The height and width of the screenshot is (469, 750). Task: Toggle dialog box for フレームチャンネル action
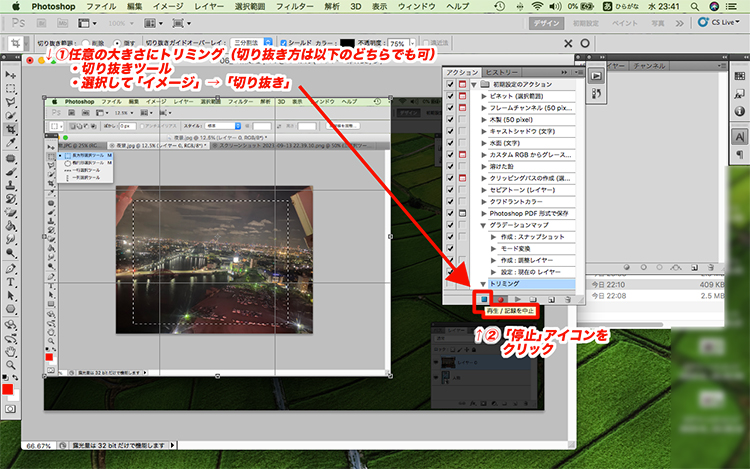click(x=463, y=108)
